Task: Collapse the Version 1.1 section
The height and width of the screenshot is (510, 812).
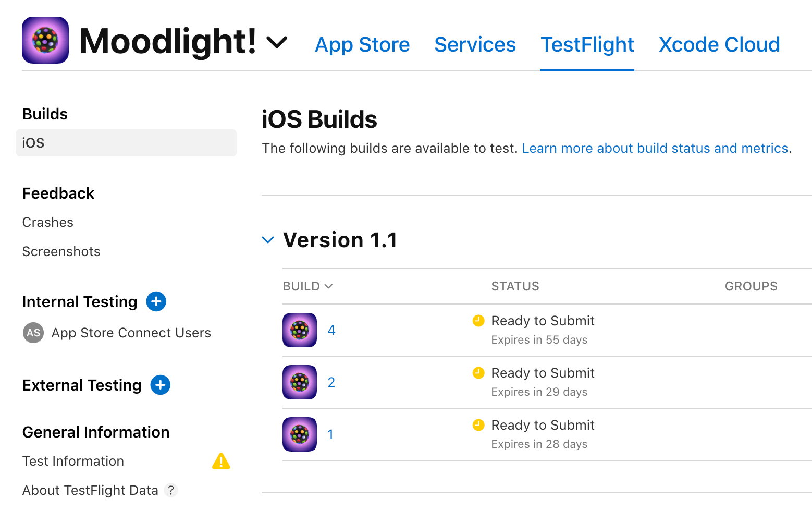Action: coord(268,240)
